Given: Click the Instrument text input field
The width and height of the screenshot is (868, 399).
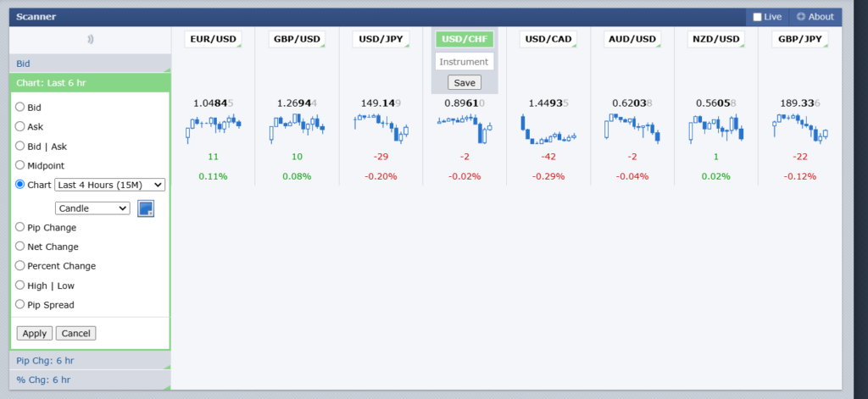Looking at the screenshot, I should tap(465, 62).
